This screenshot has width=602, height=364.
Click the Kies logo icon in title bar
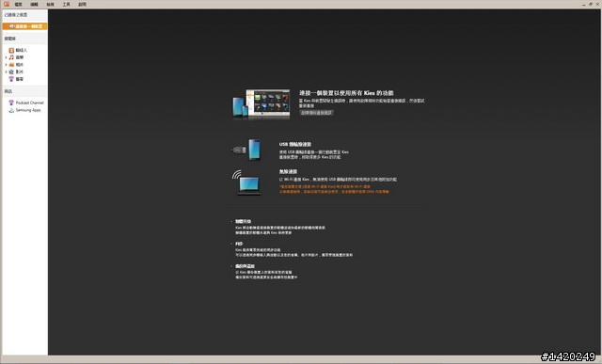[x=7, y=4]
